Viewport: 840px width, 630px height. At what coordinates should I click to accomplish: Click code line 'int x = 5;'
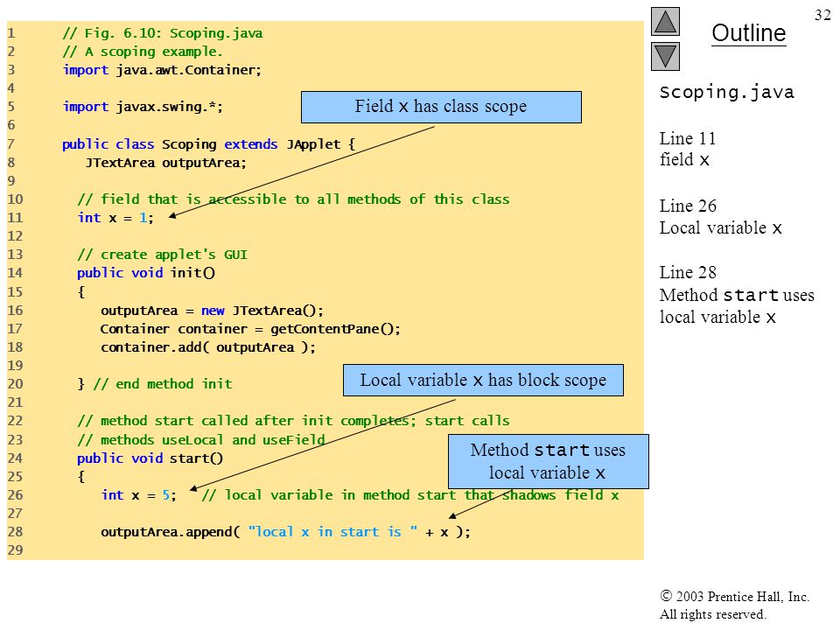point(139,495)
